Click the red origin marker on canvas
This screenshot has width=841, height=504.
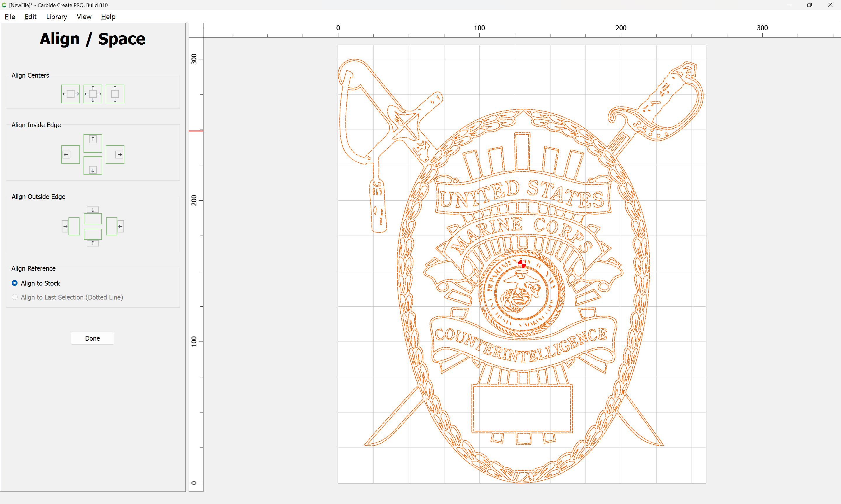[522, 264]
